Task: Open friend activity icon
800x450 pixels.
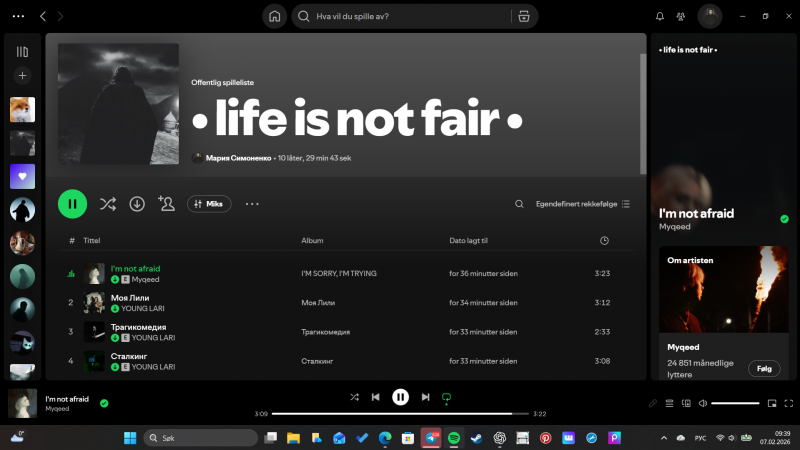Action: pos(681,16)
